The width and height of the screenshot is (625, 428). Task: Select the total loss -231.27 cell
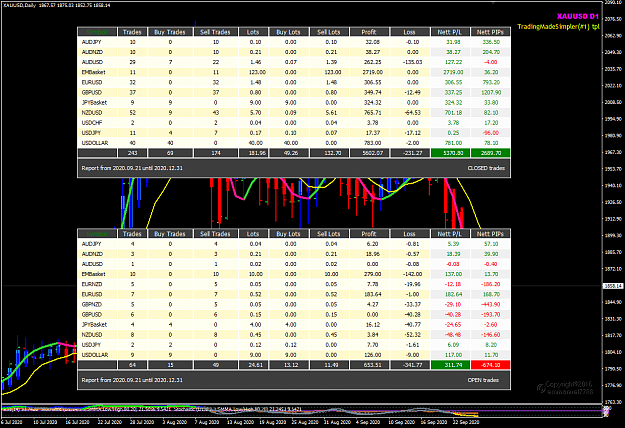tap(410, 153)
